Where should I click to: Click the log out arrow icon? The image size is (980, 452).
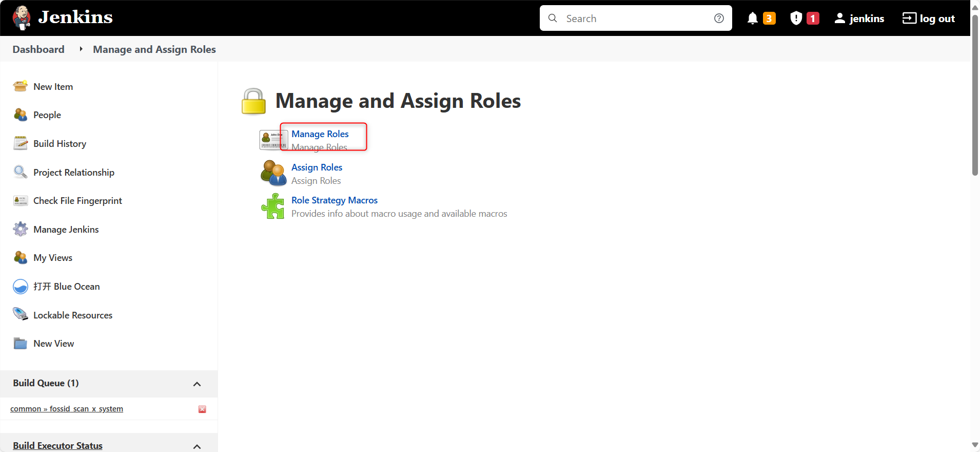click(909, 18)
